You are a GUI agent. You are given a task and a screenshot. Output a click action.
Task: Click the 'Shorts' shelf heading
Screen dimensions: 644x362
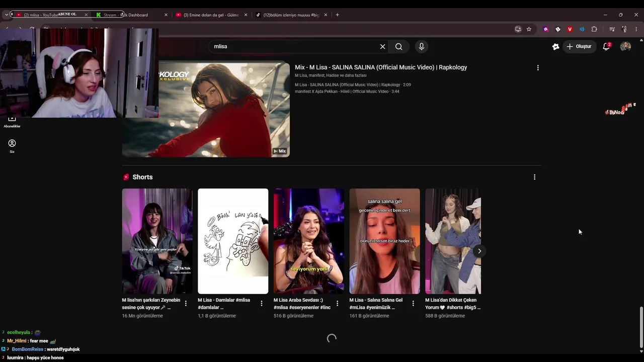[142, 177]
